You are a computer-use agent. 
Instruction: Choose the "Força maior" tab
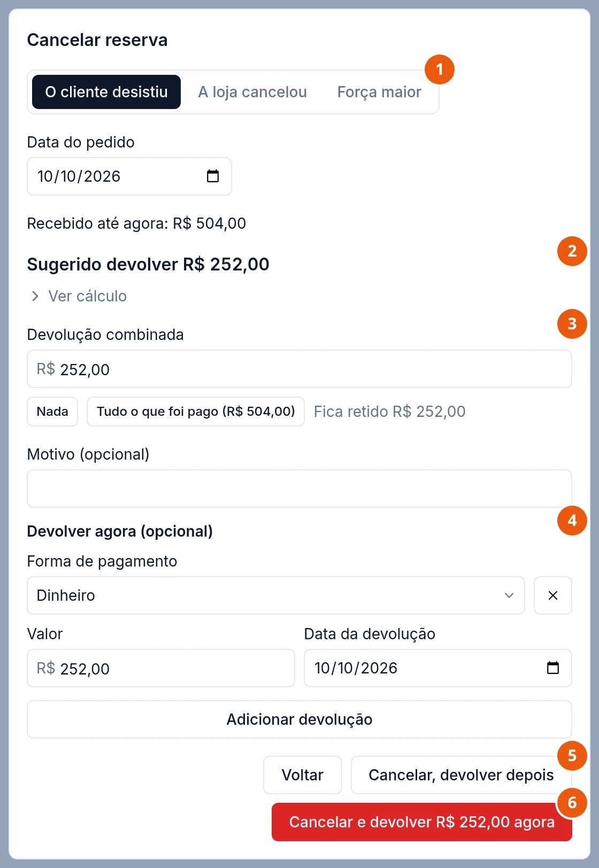click(379, 92)
